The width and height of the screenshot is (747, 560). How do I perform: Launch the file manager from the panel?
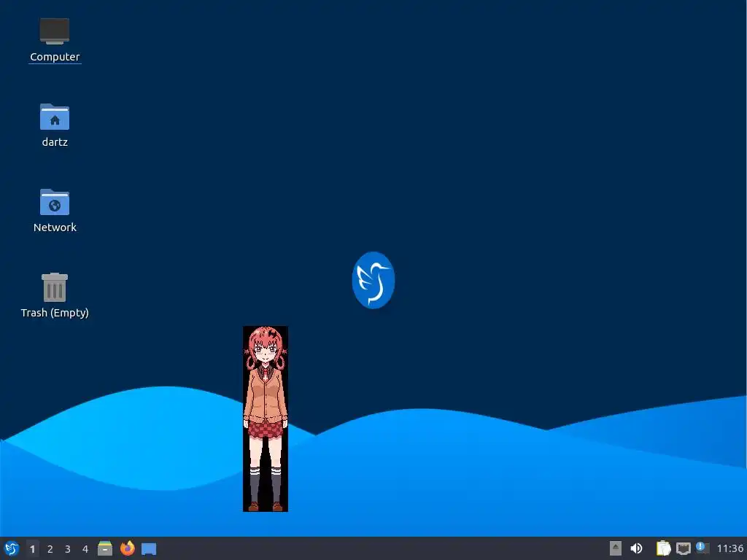105,548
